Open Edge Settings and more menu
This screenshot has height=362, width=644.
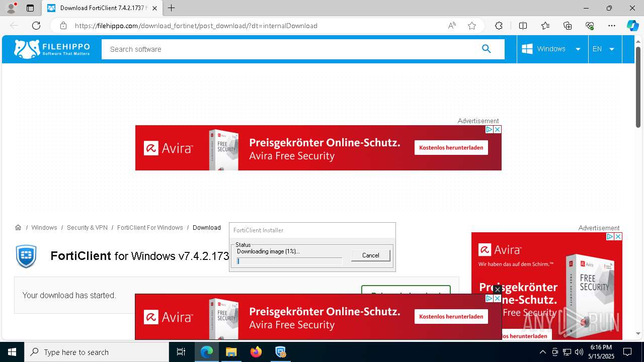612,26
